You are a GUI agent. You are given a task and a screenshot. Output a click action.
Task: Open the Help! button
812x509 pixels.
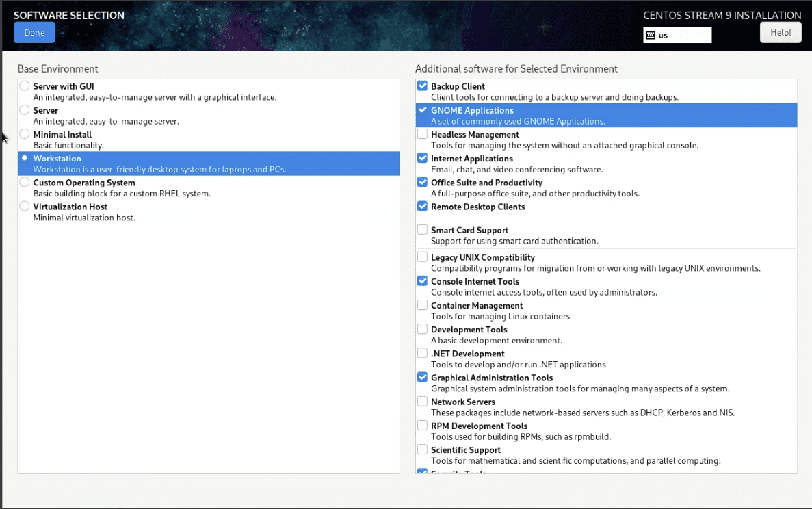coord(781,33)
